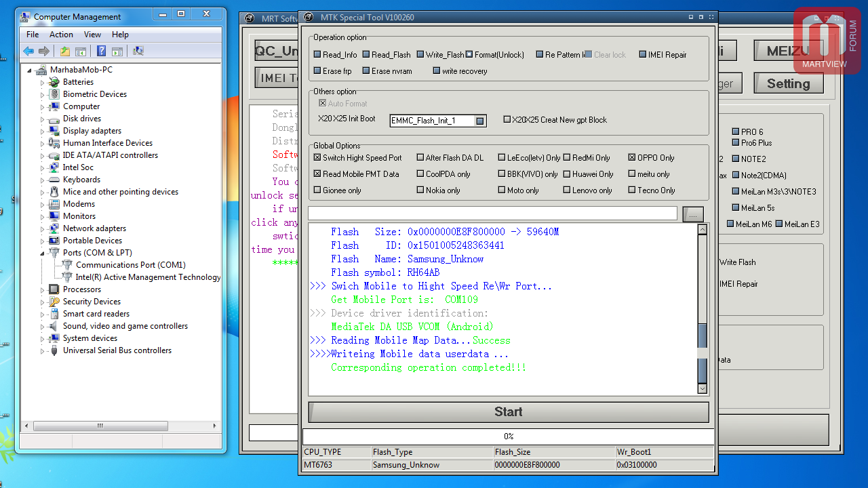
Task: Click the blue Back arrow in Computer Management
Action: [28, 51]
